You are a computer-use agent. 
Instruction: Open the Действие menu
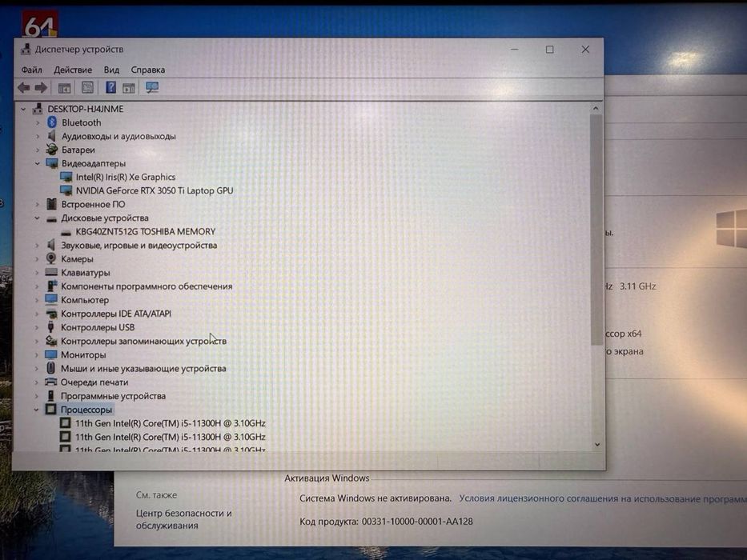72,70
